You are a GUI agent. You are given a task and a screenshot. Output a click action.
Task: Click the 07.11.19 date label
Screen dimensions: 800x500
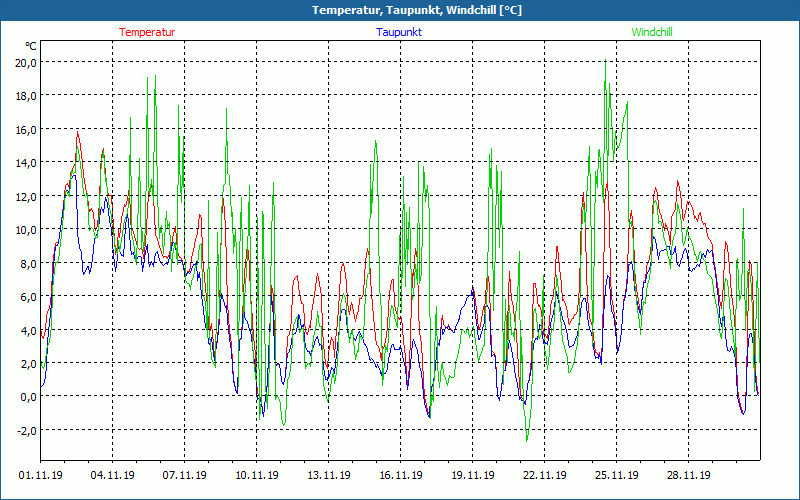185,475
